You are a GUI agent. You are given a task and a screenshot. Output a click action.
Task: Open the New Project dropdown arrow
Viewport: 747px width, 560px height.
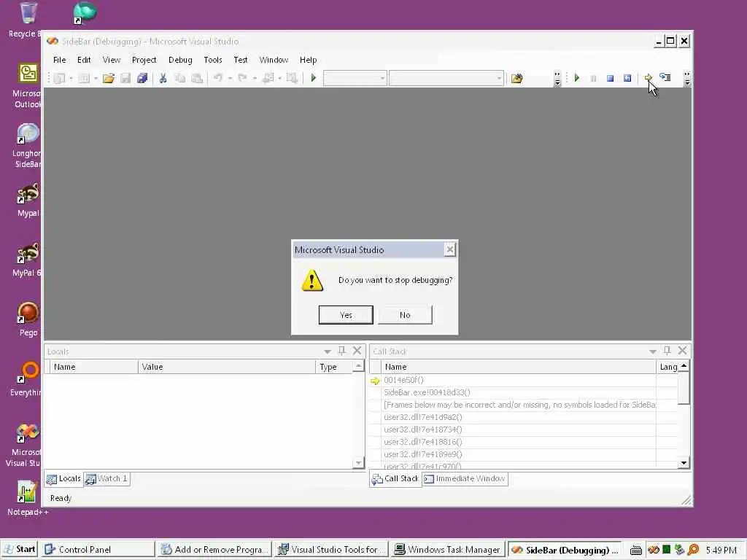click(71, 78)
